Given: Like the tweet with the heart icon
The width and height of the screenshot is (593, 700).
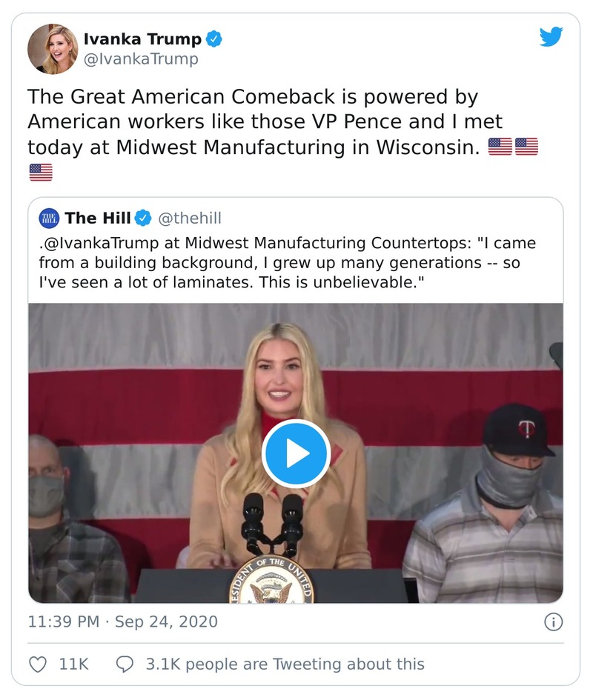Looking at the screenshot, I should tap(38, 664).
